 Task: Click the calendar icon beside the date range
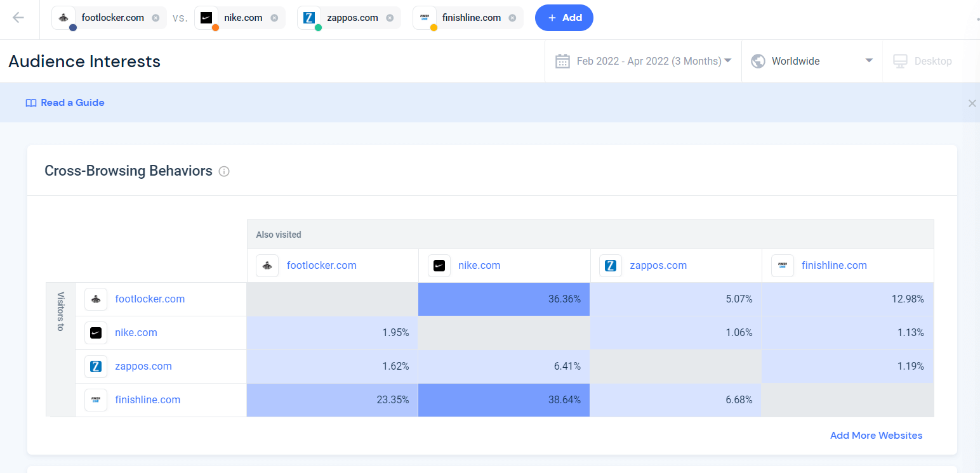pos(562,62)
